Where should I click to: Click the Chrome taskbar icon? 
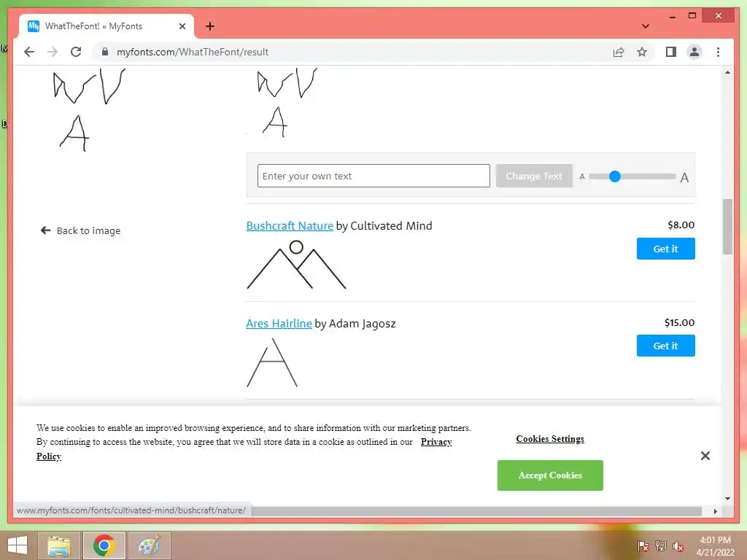point(104,545)
